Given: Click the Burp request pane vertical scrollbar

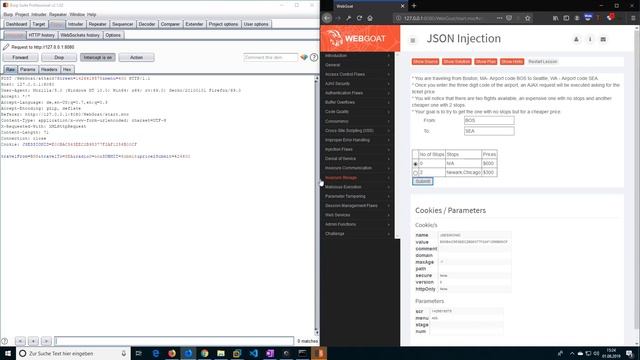Looking at the screenshot, I should 317,205.
